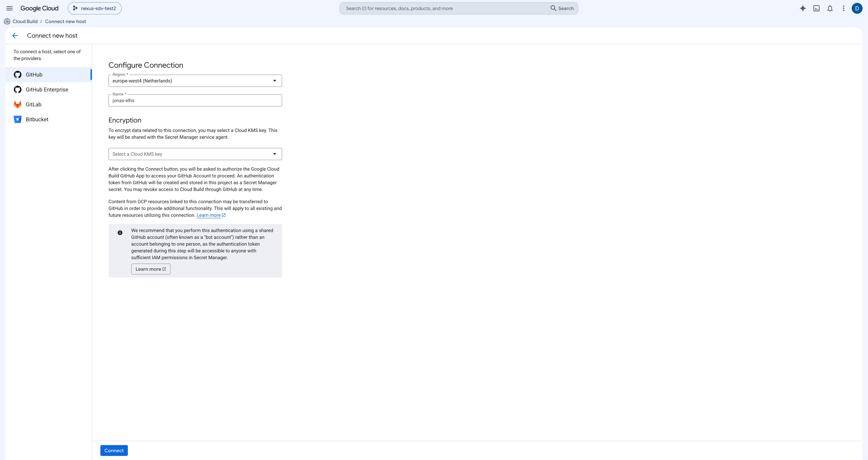Screen dimensions: 868x460
Task: Activate Cloud Shell terminal icon
Action: click(x=816, y=8)
